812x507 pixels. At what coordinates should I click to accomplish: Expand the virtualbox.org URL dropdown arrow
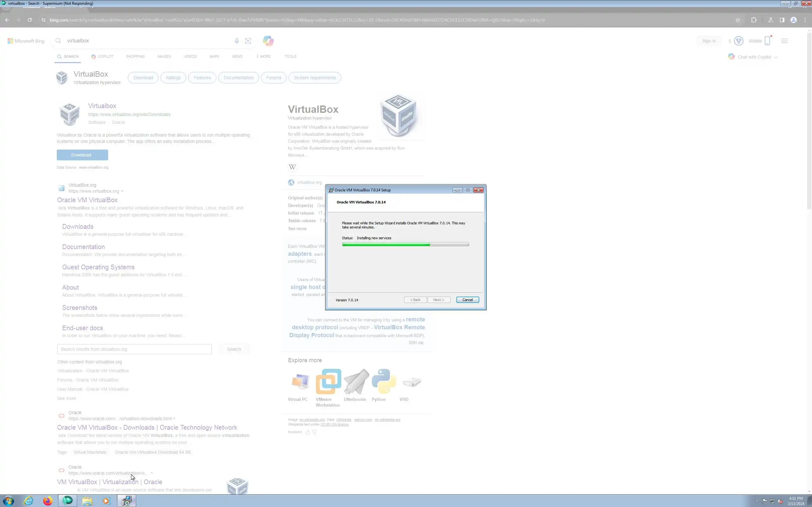[x=122, y=191]
